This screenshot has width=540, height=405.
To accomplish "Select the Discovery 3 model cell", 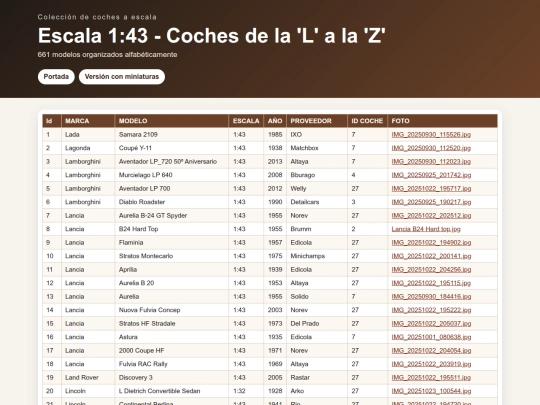I will 172,377.
